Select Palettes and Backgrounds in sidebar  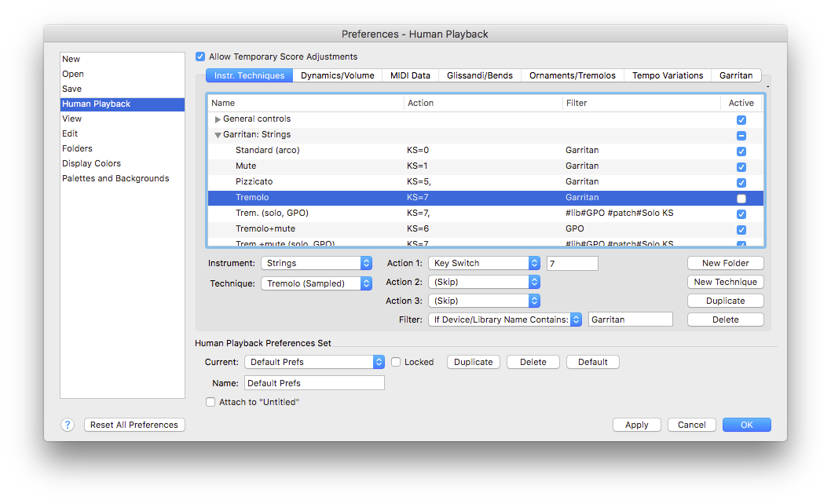click(x=123, y=178)
